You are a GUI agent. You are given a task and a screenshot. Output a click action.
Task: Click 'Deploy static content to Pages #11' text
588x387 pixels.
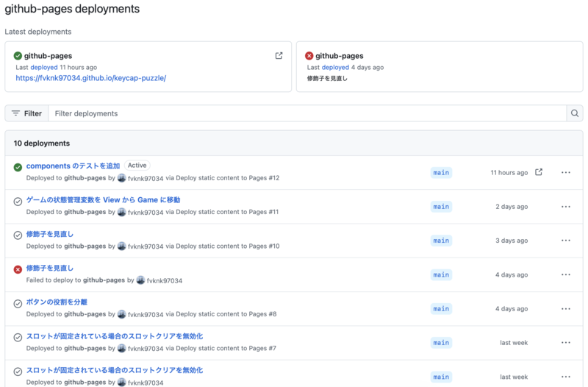[x=227, y=212]
